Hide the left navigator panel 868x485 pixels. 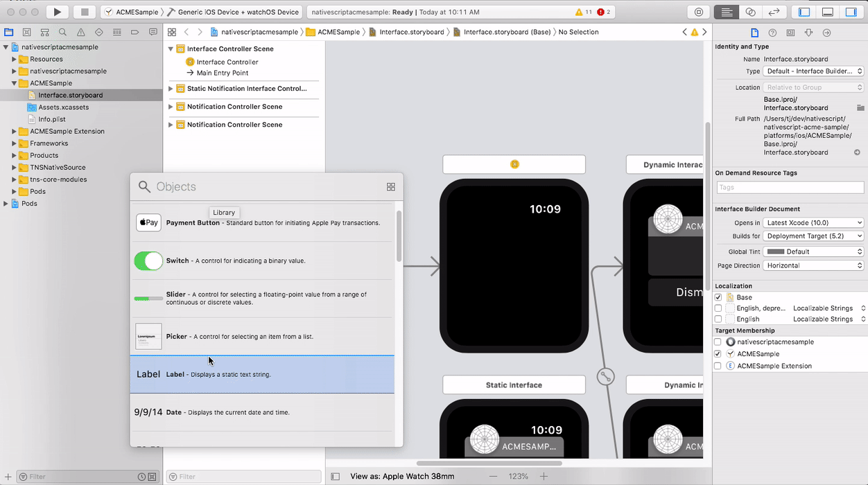(x=804, y=11)
